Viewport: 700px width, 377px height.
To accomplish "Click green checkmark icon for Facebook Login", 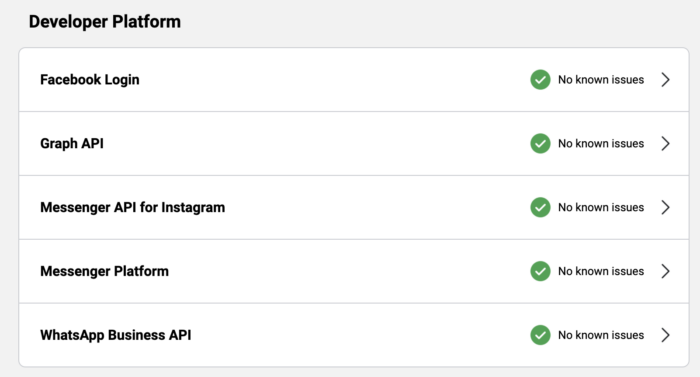I will pos(540,80).
